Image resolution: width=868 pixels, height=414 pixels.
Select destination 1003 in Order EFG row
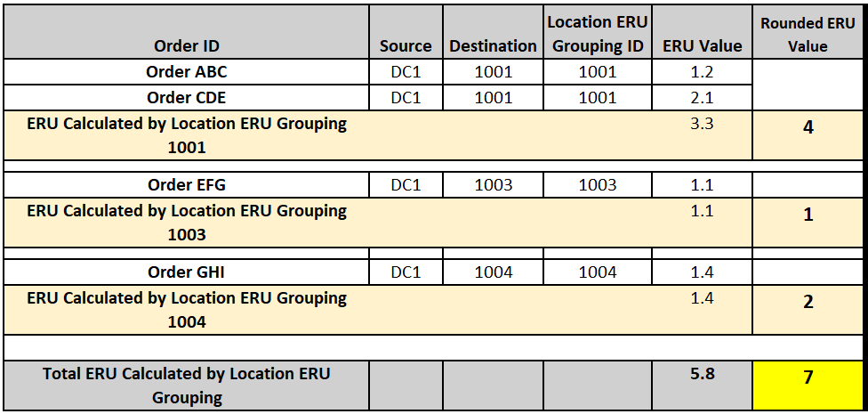click(493, 184)
